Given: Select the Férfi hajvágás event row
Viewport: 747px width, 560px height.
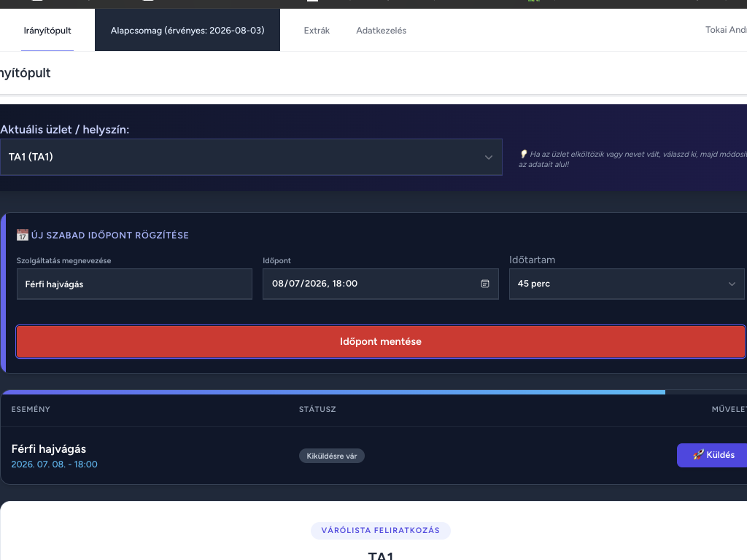Looking at the screenshot, I should (x=373, y=455).
